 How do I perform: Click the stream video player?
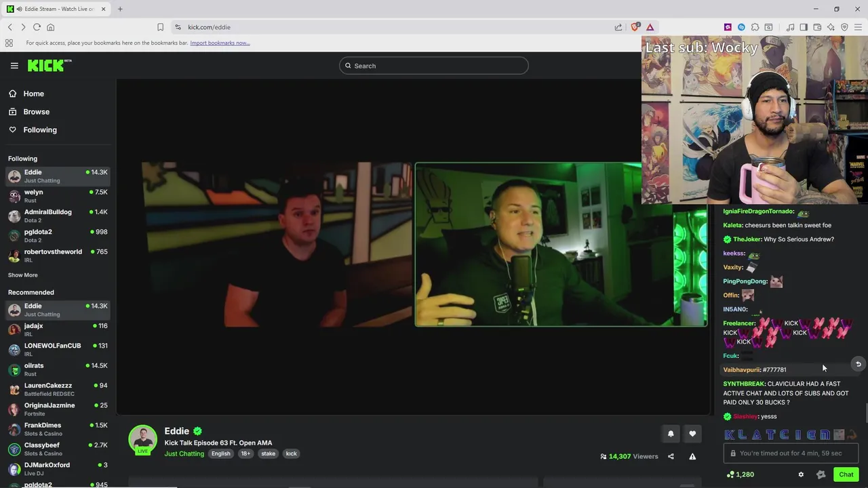[x=414, y=245]
